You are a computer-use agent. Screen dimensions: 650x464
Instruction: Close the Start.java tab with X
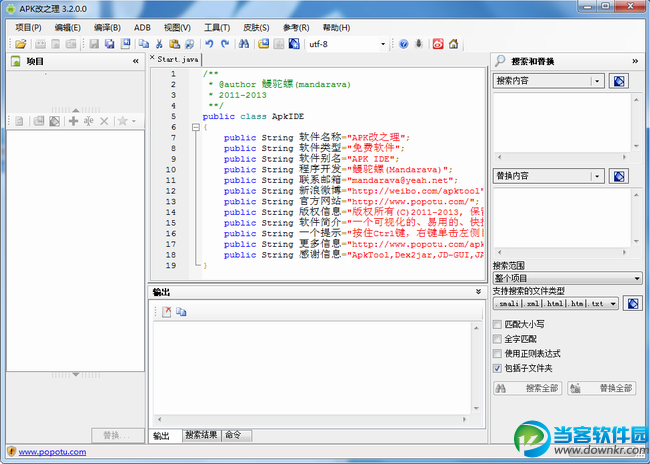click(152, 58)
